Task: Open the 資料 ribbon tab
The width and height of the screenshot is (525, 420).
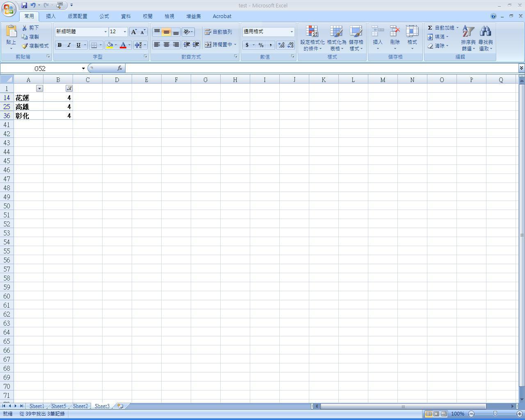Action: coord(126,16)
